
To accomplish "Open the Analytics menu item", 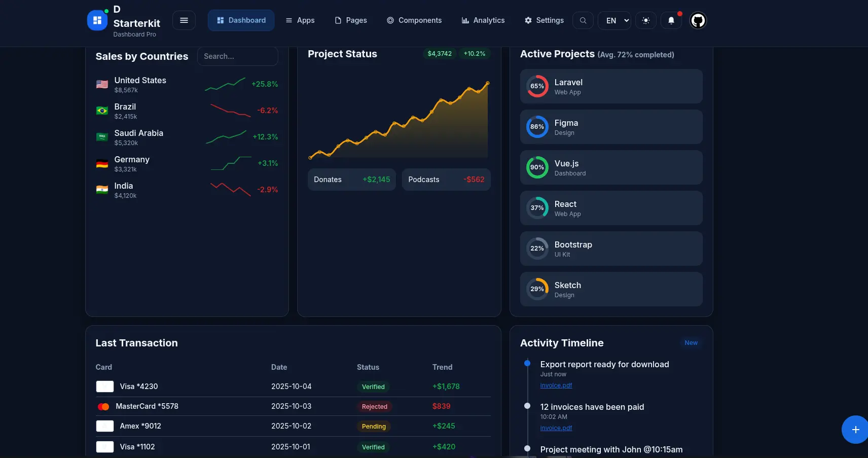I will click(483, 20).
